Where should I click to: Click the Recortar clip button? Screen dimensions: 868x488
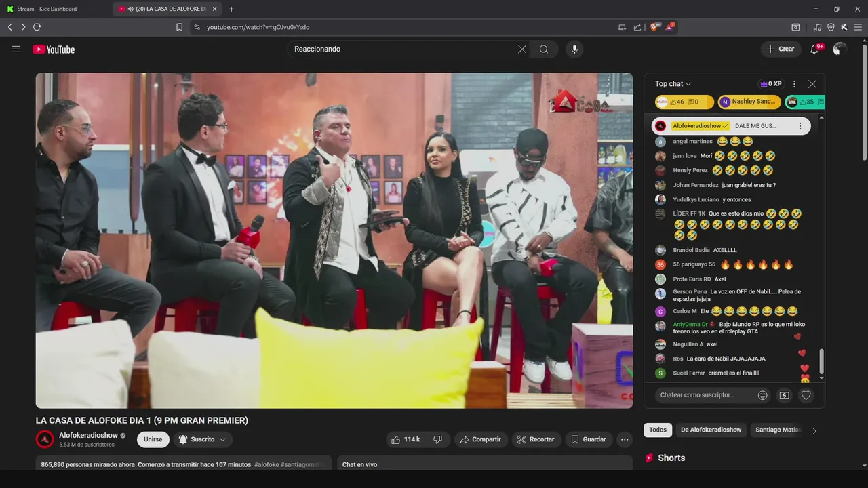[536, 439]
